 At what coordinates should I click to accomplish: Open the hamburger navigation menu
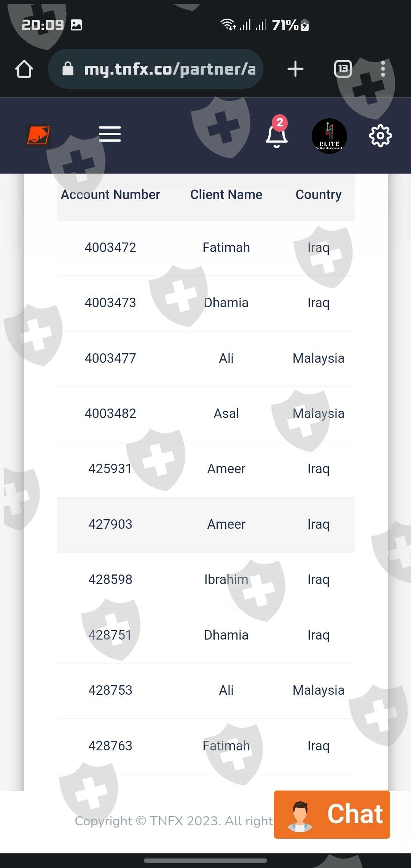[110, 134]
